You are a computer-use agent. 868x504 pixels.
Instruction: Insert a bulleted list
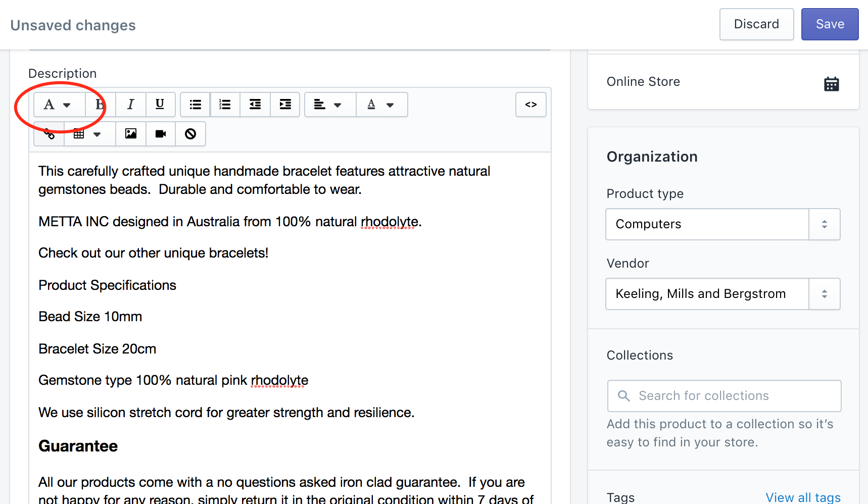(x=196, y=105)
